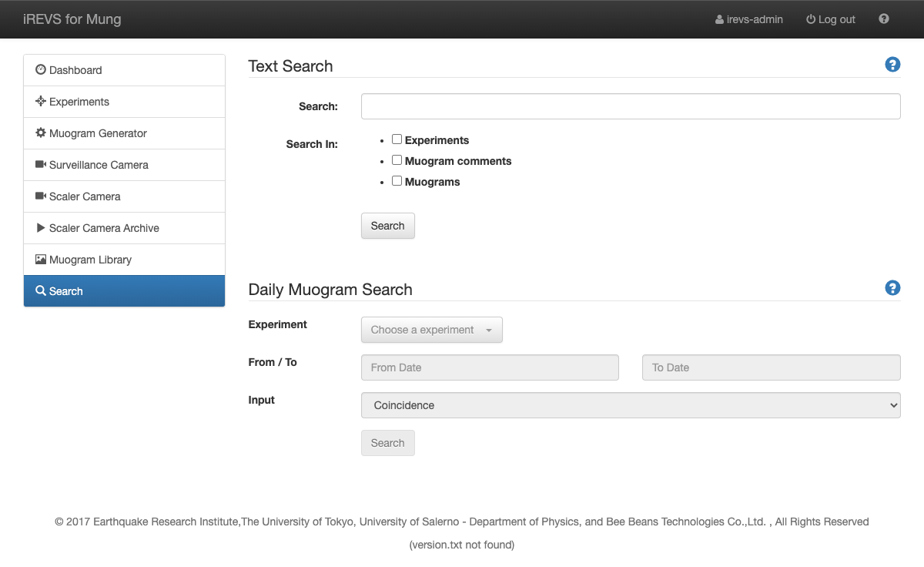Enable the Experiments checkbox

pos(397,139)
